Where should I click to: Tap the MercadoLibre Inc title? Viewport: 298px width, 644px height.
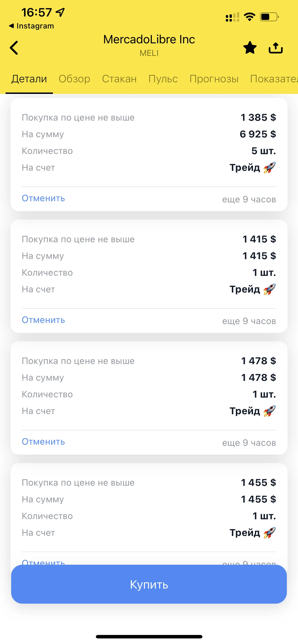point(149,39)
